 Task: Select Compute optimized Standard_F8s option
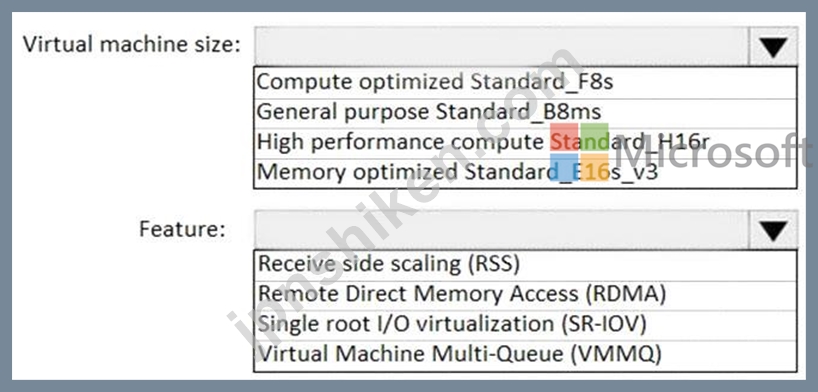525,82
